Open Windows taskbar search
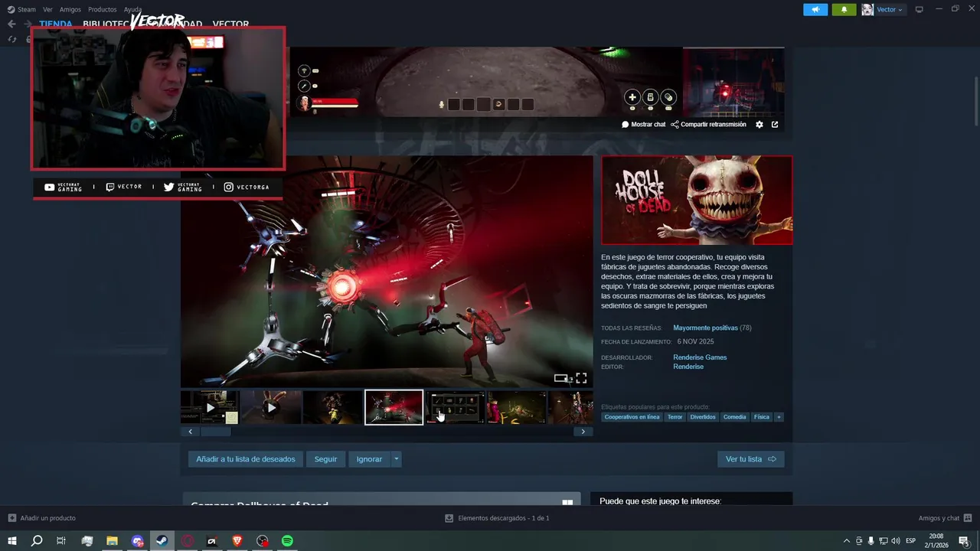 click(37, 541)
